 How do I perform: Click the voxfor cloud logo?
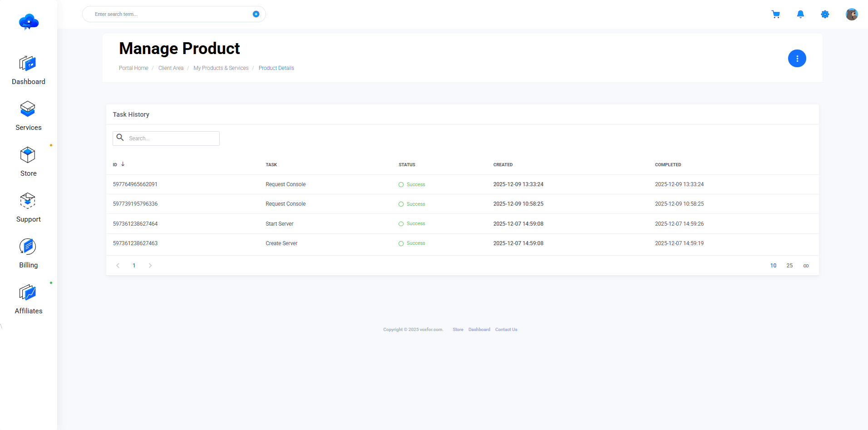click(29, 21)
